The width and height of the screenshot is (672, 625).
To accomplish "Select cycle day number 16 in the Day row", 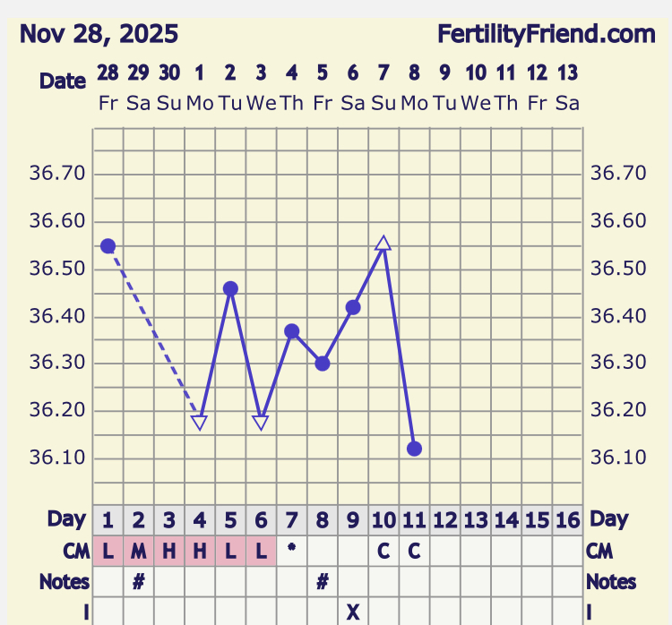I will (567, 519).
